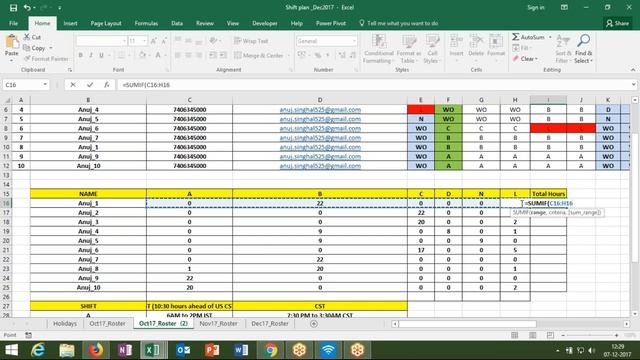Click in the formula bar text
Image resolution: width=640 pixels, height=360 pixels.
point(146,85)
